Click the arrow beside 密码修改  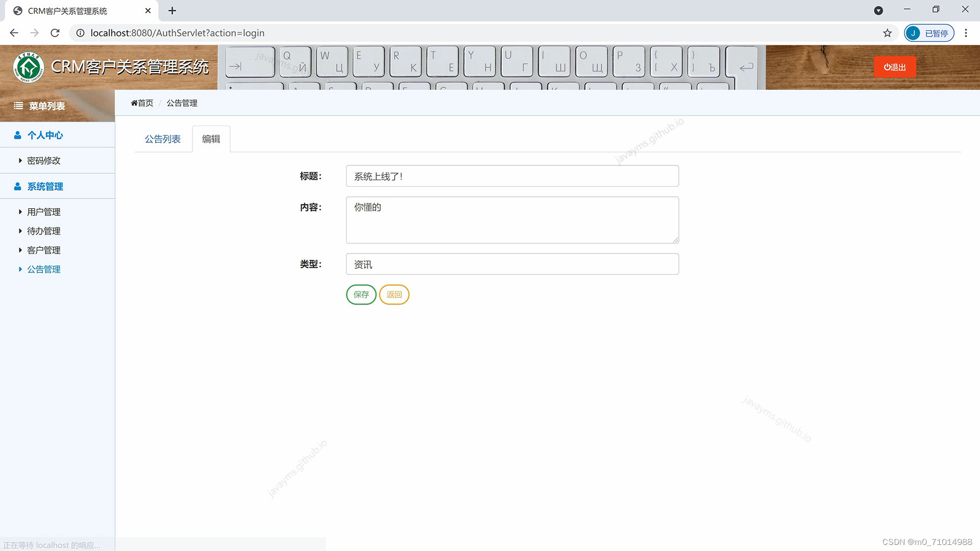(x=20, y=161)
